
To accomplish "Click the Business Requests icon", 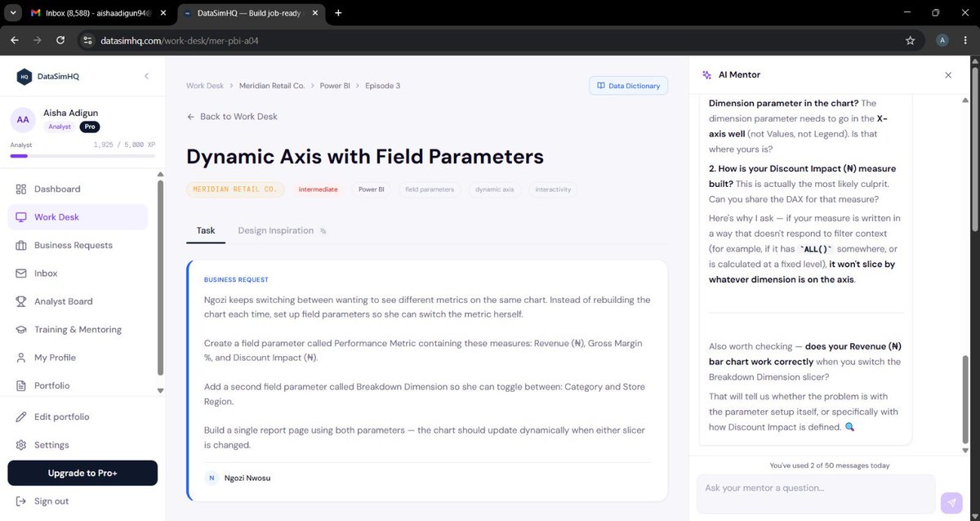I will [21, 245].
